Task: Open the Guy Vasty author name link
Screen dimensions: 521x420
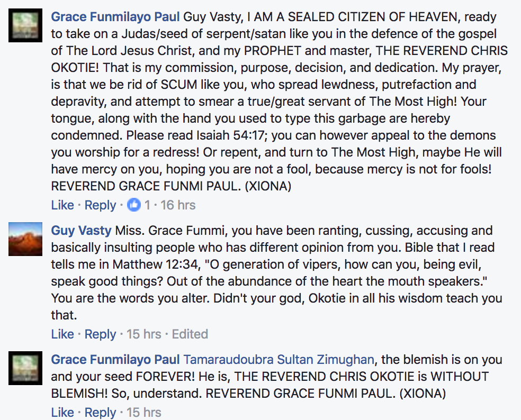Action: pos(81,231)
